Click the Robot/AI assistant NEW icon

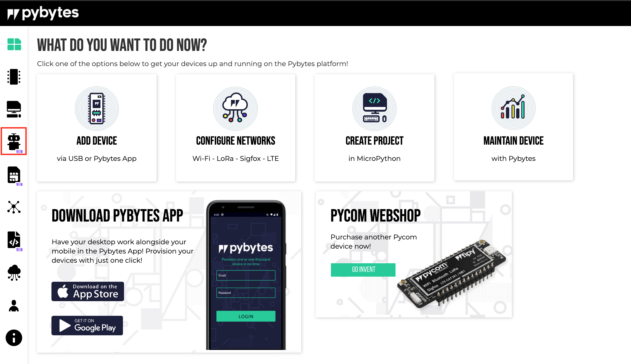pyautogui.click(x=14, y=141)
